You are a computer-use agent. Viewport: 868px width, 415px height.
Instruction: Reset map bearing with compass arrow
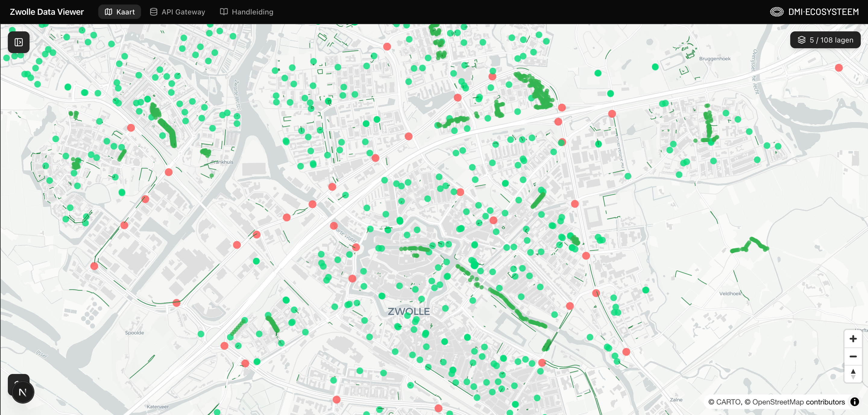853,374
